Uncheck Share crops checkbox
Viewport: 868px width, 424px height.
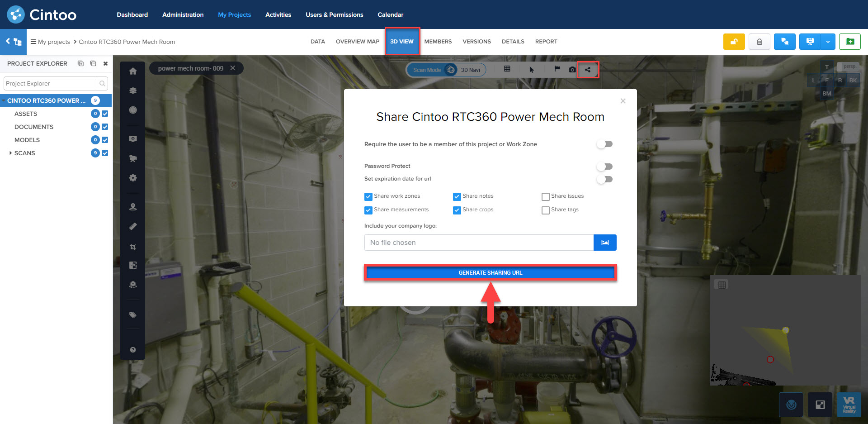(x=457, y=210)
